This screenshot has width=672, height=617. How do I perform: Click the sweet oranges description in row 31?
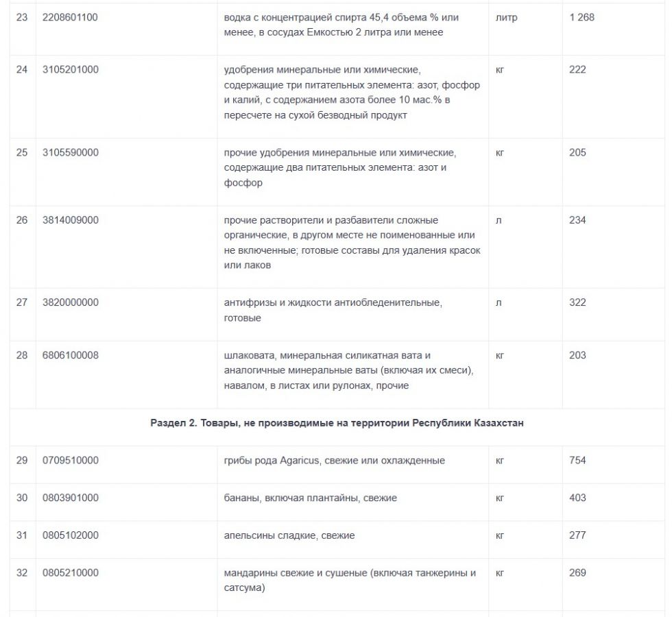pos(289,535)
